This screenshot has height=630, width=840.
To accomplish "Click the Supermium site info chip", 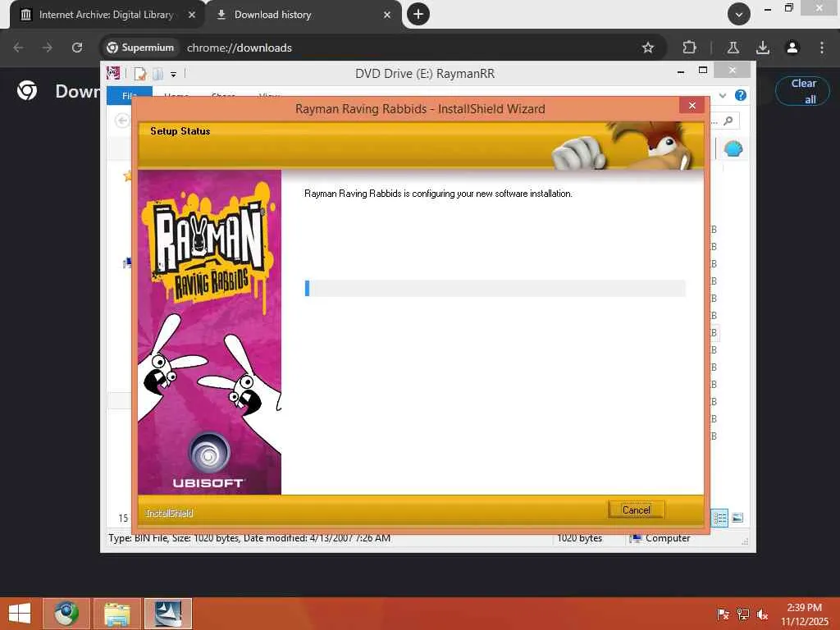I will pyautogui.click(x=140, y=48).
